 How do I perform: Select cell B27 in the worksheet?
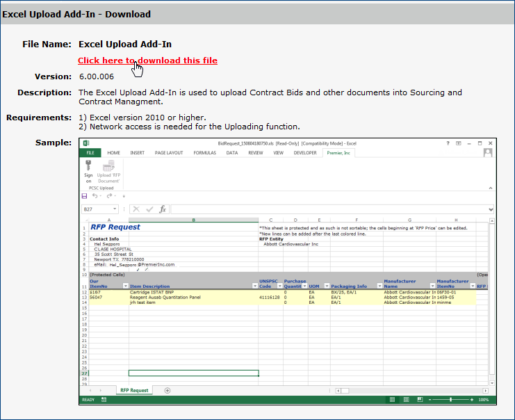(193, 373)
